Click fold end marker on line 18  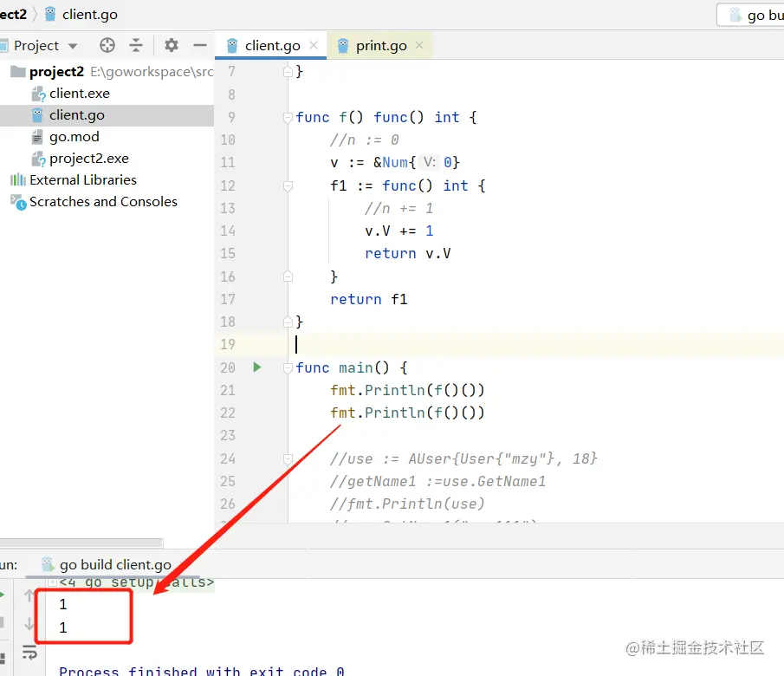click(x=288, y=322)
